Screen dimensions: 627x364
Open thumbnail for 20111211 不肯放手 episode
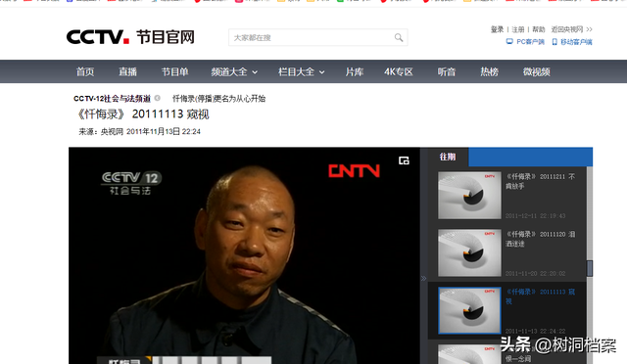pos(469,196)
